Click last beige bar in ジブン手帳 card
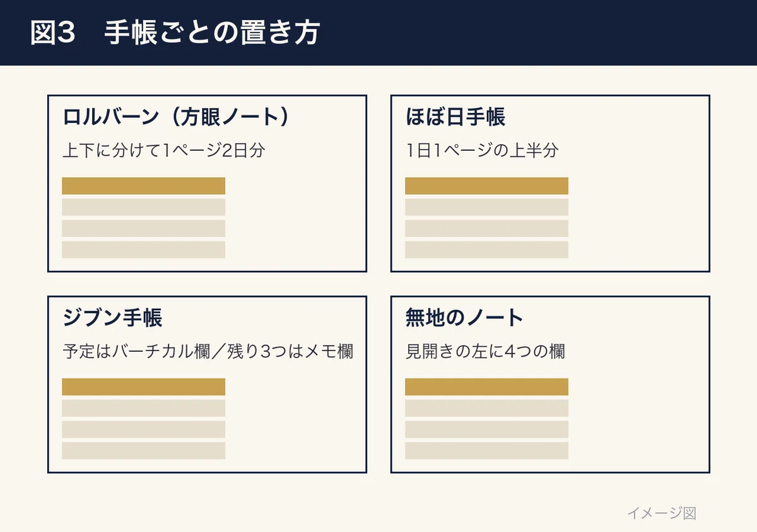Image resolution: width=757 pixels, height=532 pixels. point(143,451)
